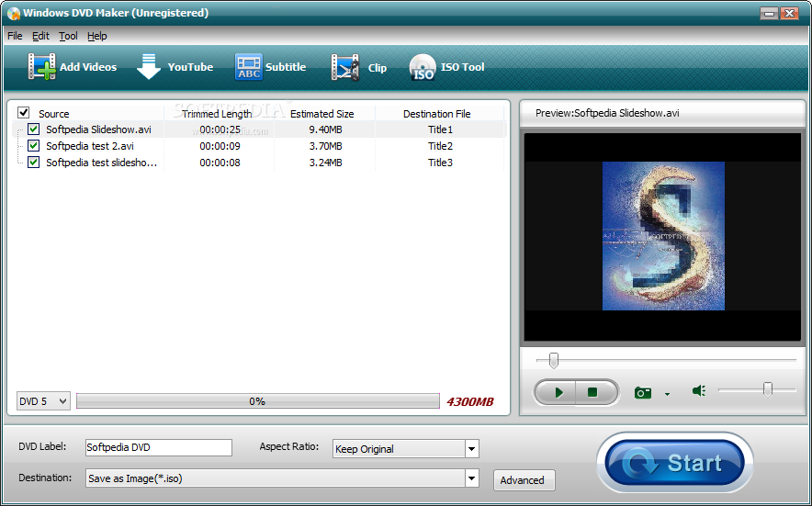
Task: Open the Advanced settings button
Action: click(x=524, y=480)
